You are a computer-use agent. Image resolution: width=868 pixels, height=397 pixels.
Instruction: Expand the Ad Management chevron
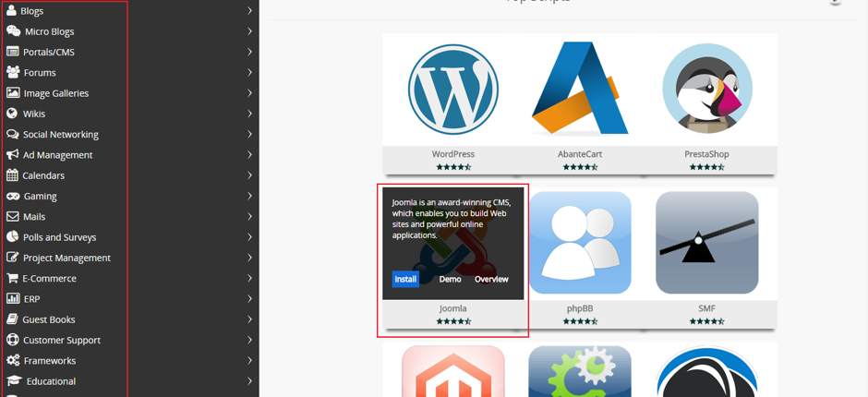click(249, 154)
